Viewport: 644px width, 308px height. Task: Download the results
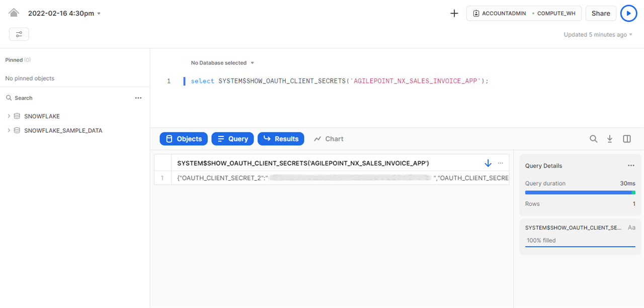tap(610, 139)
